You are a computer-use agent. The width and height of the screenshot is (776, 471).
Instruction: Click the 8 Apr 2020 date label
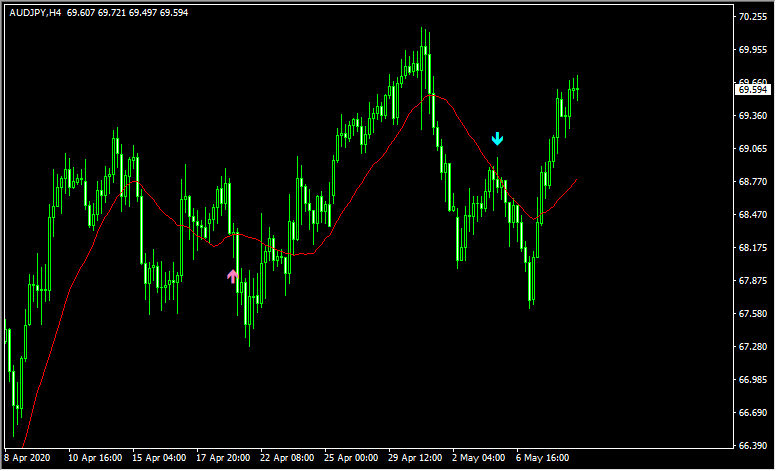(x=28, y=458)
